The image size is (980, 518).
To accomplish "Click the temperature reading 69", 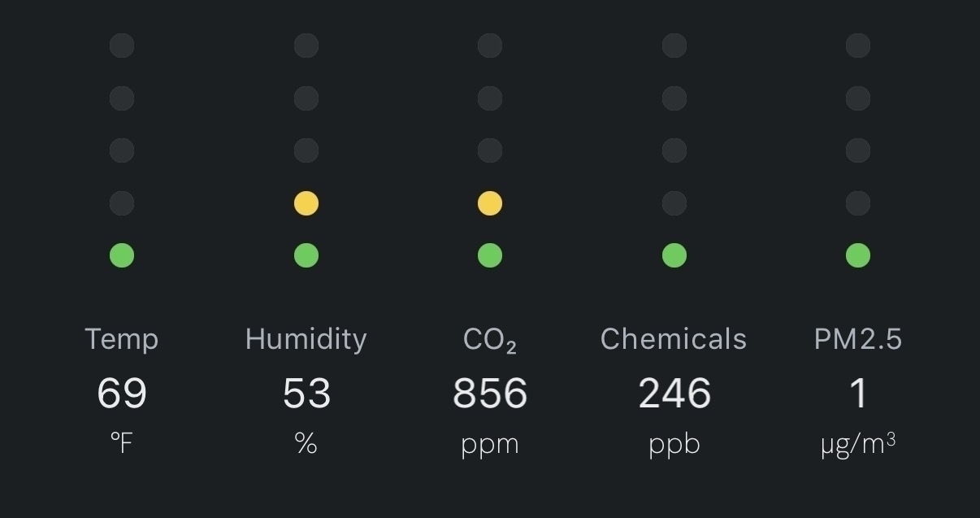I will 122,394.
